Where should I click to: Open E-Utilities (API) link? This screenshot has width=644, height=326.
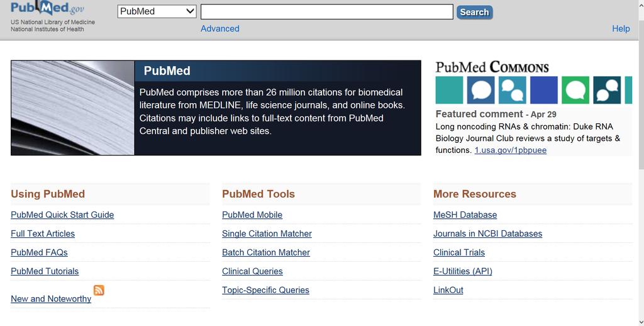click(463, 272)
